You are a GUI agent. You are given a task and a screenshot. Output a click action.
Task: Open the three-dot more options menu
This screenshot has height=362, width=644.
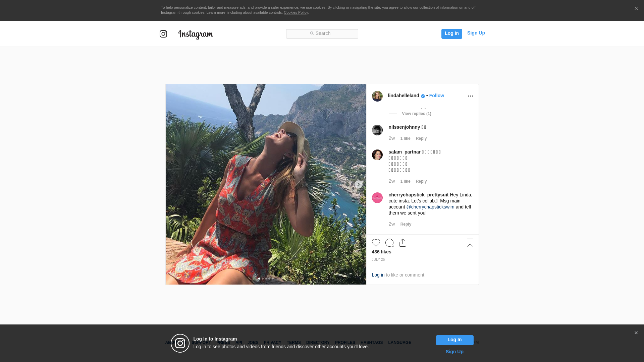point(470,96)
